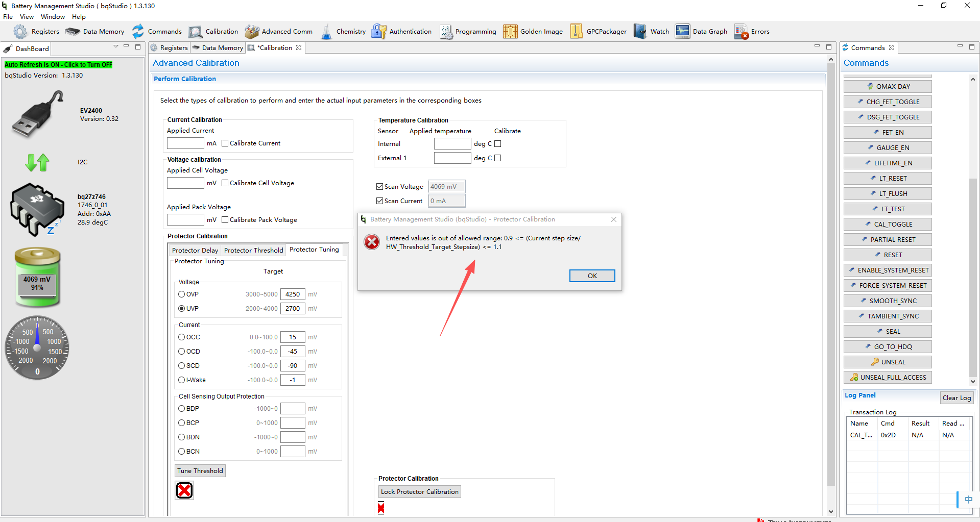Enable Calibrate Current checkbox
Image resolution: width=980 pixels, height=522 pixels.
click(225, 143)
